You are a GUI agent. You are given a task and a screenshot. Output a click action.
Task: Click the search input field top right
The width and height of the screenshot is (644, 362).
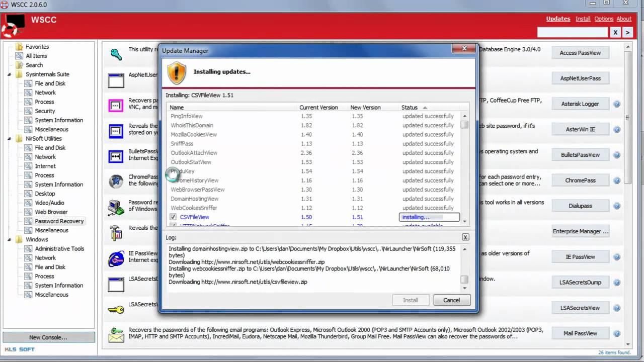click(573, 32)
